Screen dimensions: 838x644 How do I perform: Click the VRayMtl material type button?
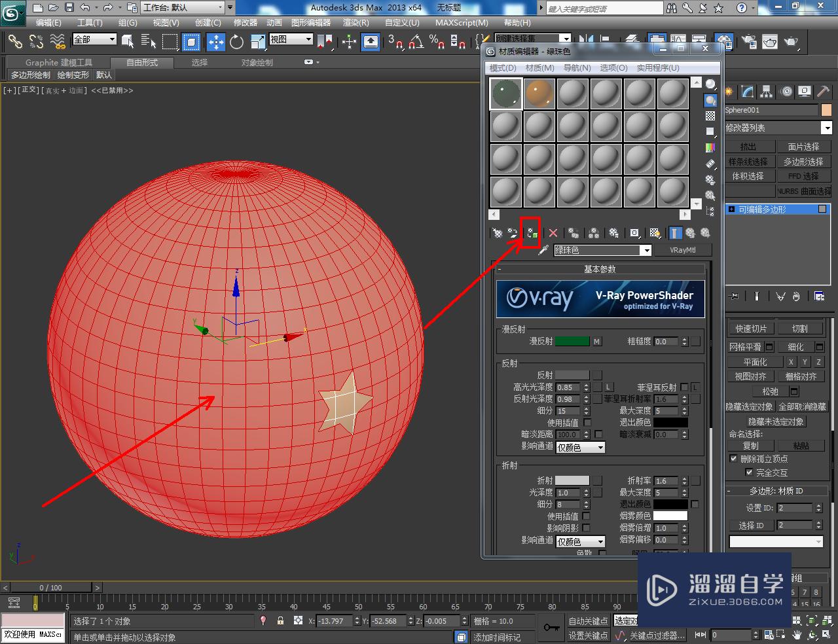pyautogui.click(x=682, y=250)
